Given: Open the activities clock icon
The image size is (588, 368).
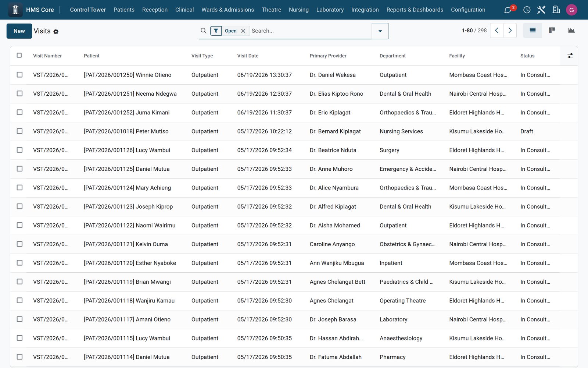Looking at the screenshot, I should (527, 10).
